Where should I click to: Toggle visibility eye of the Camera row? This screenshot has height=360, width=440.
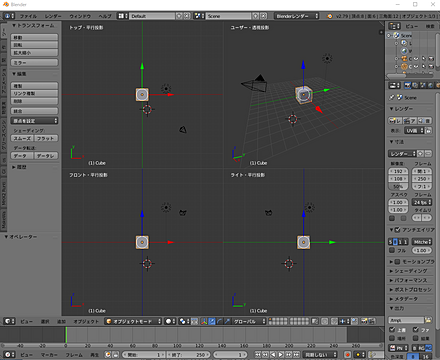pos(416,59)
